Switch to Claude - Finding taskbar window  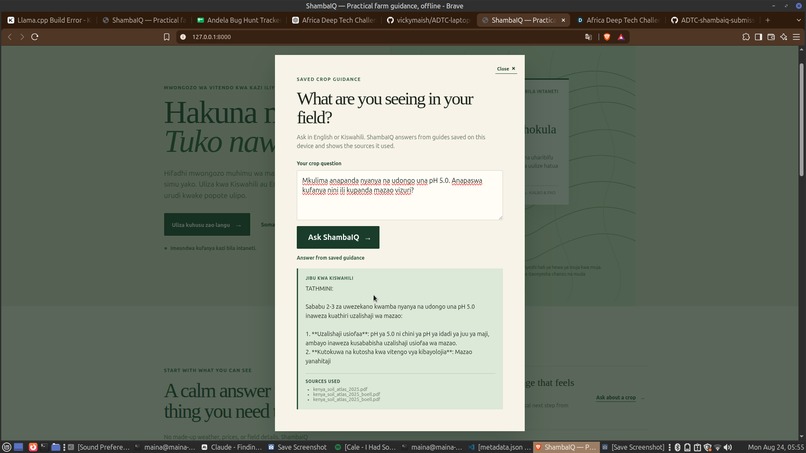[x=232, y=447]
